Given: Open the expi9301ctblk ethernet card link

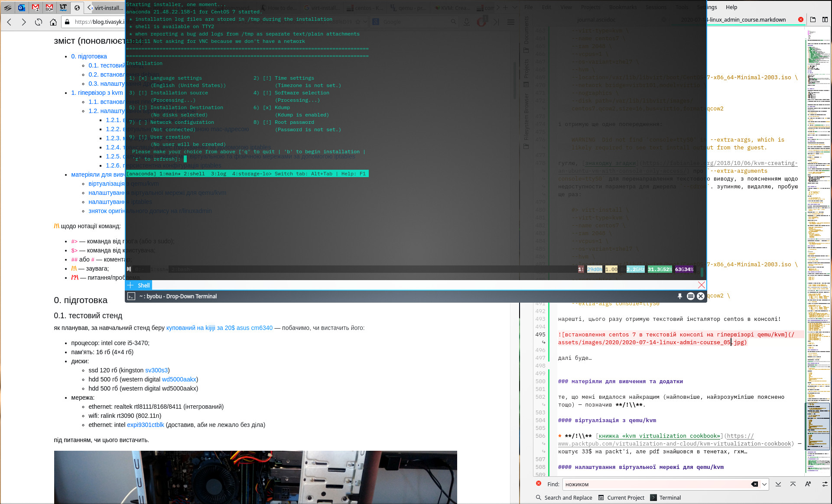Looking at the screenshot, I should pos(146,425).
